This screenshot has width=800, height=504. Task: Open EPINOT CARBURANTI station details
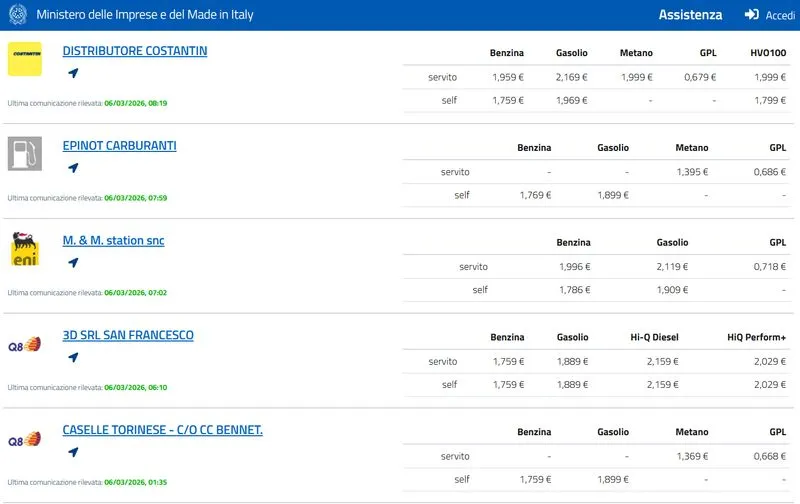click(x=119, y=146)
